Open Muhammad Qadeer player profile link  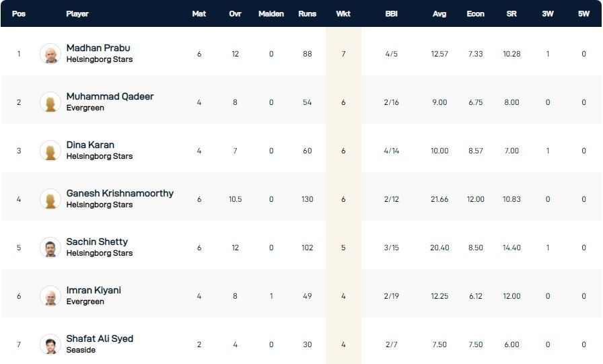pyautogui.click(x=110, y=96)
